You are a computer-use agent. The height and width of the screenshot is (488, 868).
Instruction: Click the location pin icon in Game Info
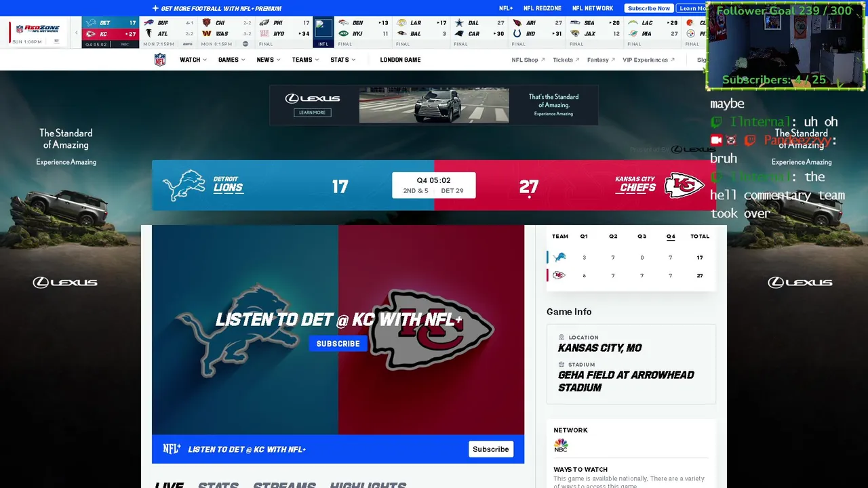[x=561, y=337]
